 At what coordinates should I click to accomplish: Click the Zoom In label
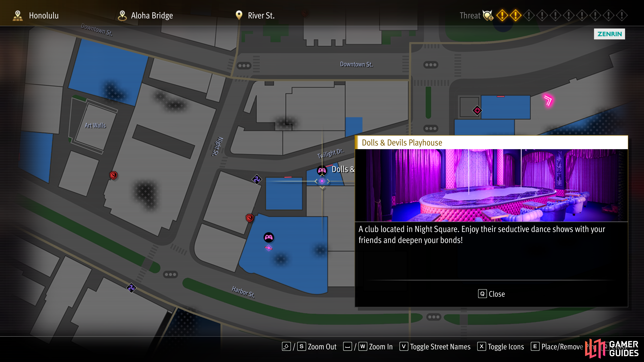point(381,347)
